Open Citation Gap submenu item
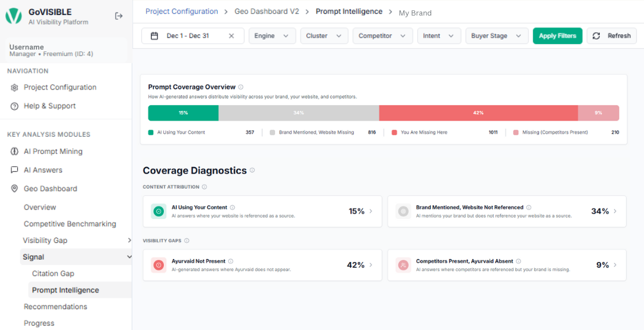Screen dimensions: 644x330 point(53,274)
